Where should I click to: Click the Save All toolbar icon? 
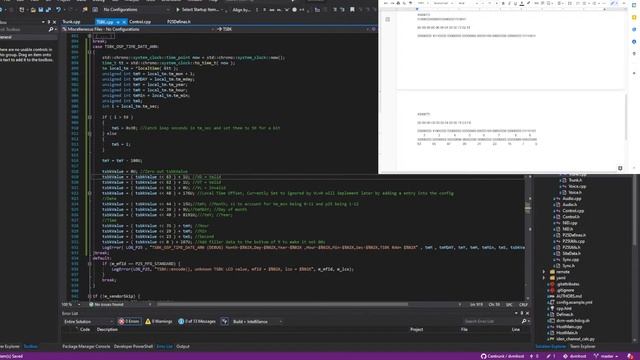coord(48,9)
